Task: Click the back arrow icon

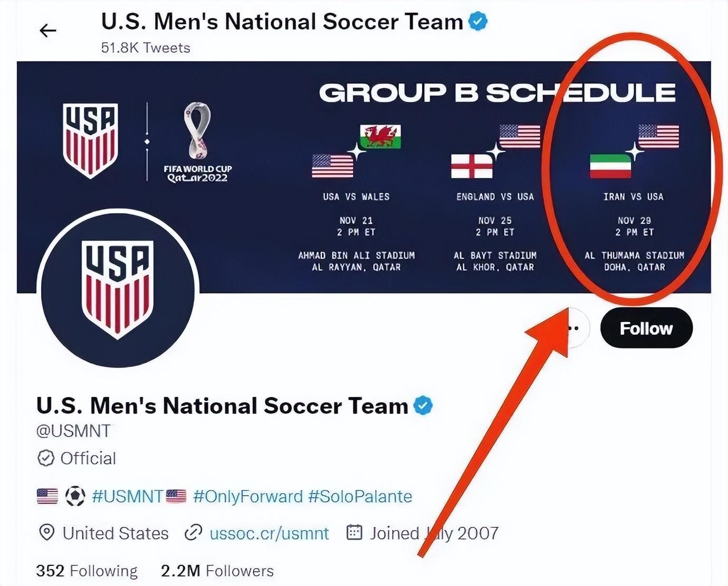Action: (48, 31)
